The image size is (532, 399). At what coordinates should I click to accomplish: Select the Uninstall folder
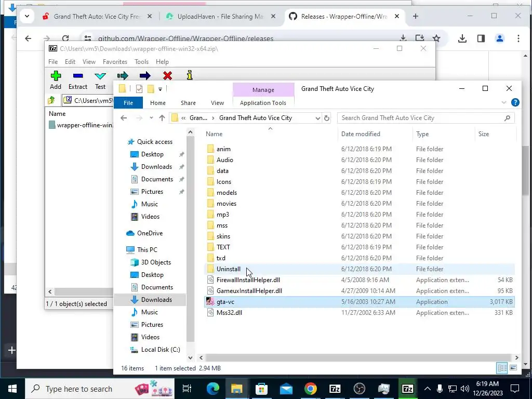pos(360,269)
